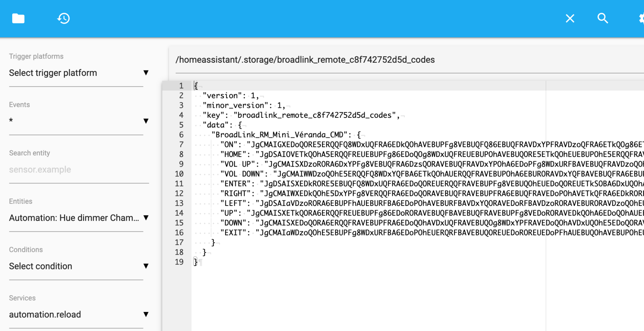This screenshot has height=331, width=644.
Task: Select the file path broadlink_remote_c8f742752d5d_codes
Action: 305,60
